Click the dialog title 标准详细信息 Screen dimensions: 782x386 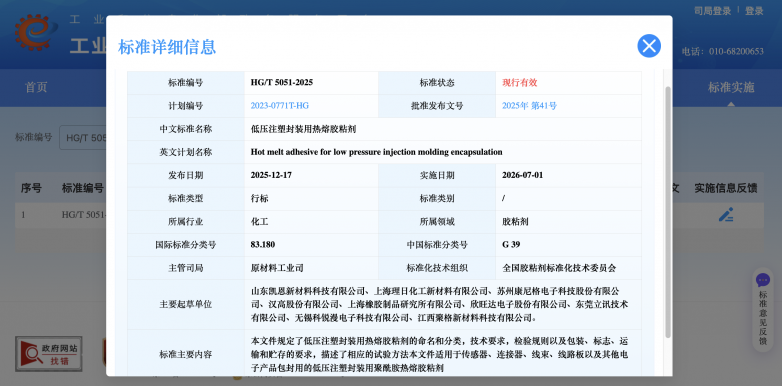pos(167,47)
